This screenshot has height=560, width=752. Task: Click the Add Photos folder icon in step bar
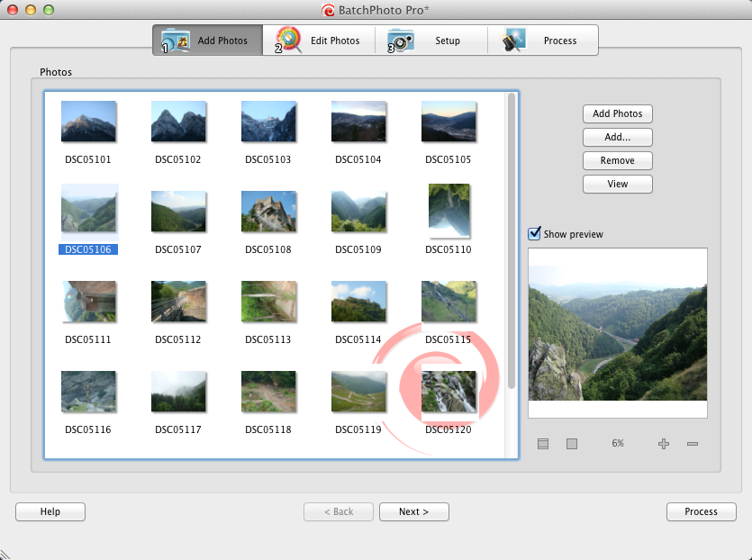tap(176, 41)
